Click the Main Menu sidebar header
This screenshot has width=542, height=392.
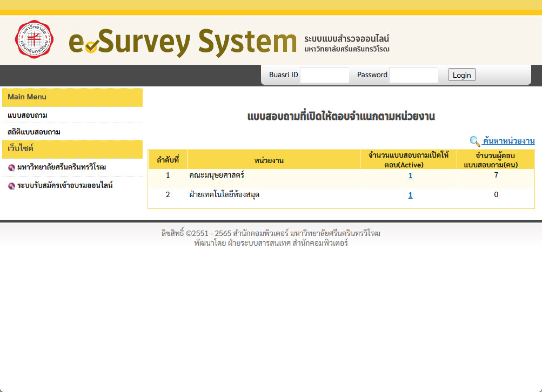(27, 97)
